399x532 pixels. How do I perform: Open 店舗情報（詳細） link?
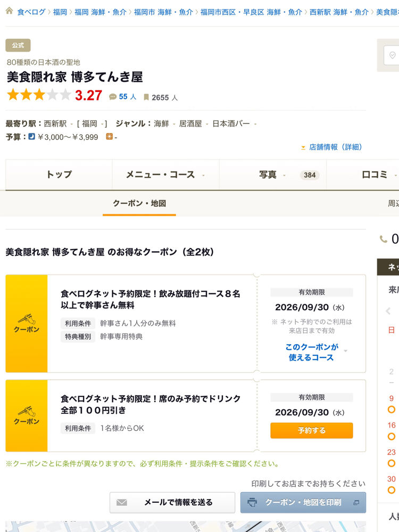click(x=336, y=147)
